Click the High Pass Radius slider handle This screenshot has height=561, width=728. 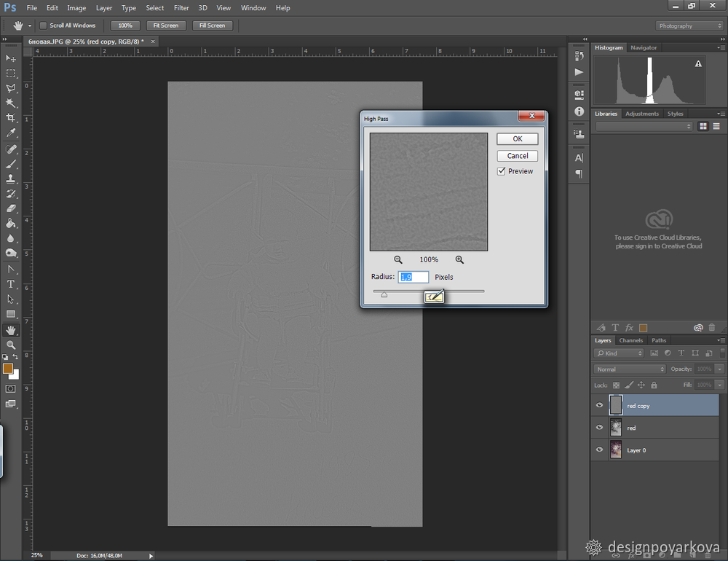coord(384,294)
